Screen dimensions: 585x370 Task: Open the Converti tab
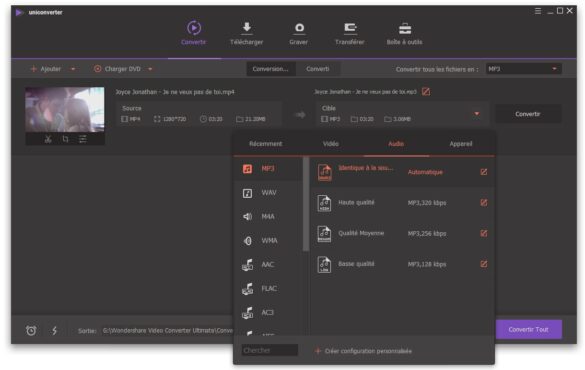(x=318, y=69)
